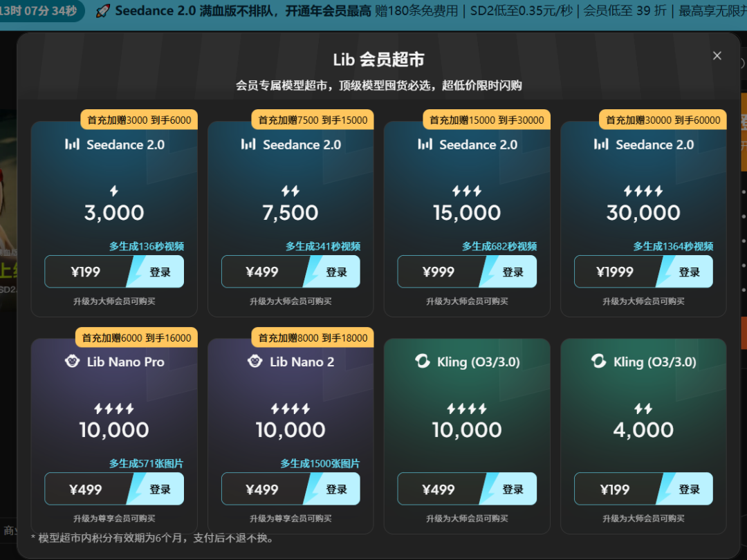
Task: Click the 多生成571张图片 text
Action: 146,463
